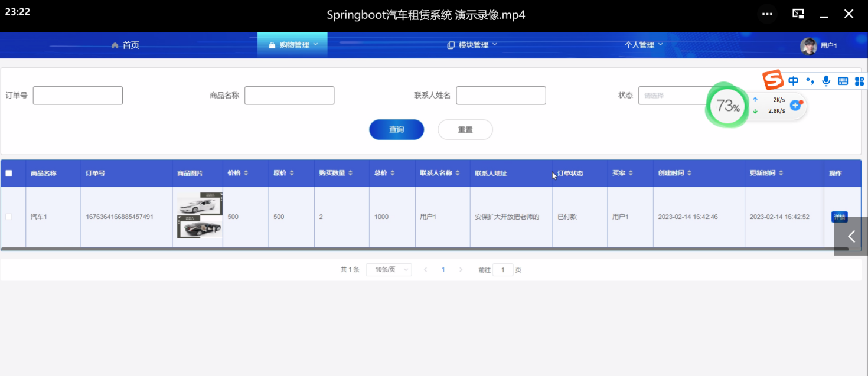
Task: Go to the previous page arrow
Action: click(425, 269)
